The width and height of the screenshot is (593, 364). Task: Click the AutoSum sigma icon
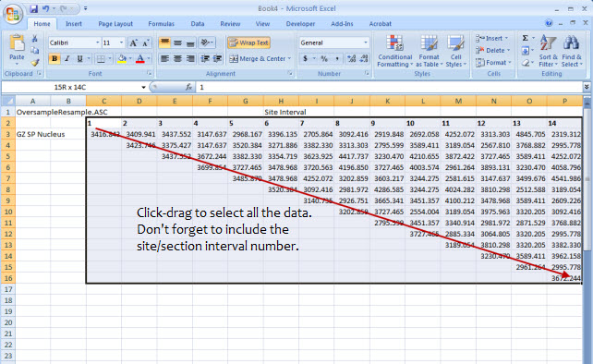[x=526, y=38]
